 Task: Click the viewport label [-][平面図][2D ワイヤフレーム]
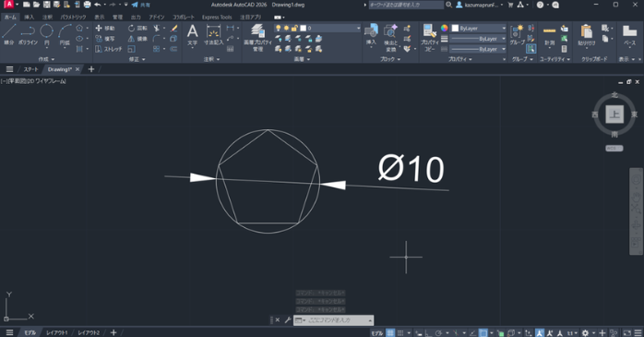tap(33, 81)
